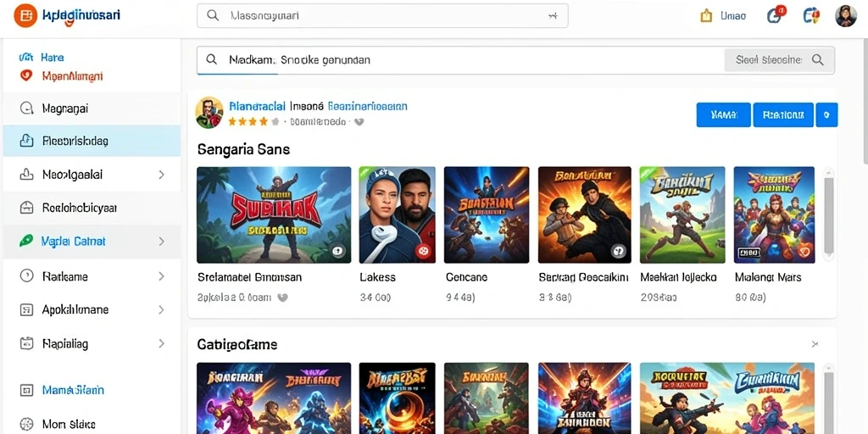
Task: Open Mama Silann sidebar link
Action: coord(73,390)
